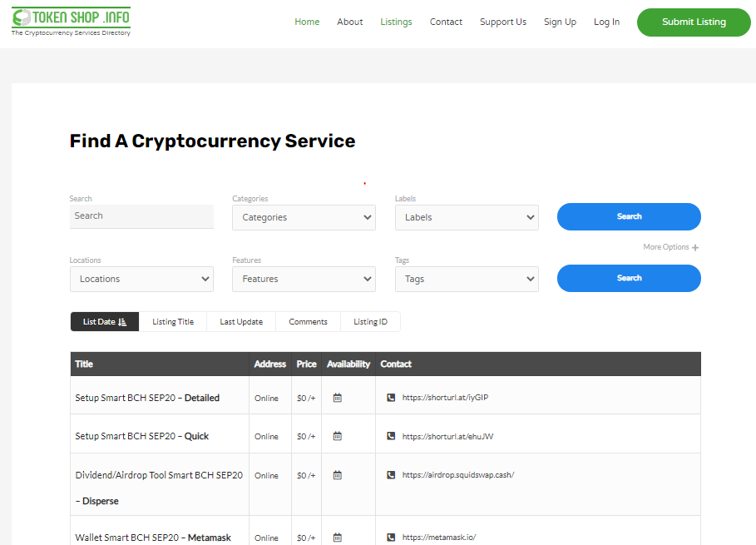The width and height of the screenshot is (756, 545).
Task: Click $0 /+ price in Metamask row
Action: coord(306,538)
